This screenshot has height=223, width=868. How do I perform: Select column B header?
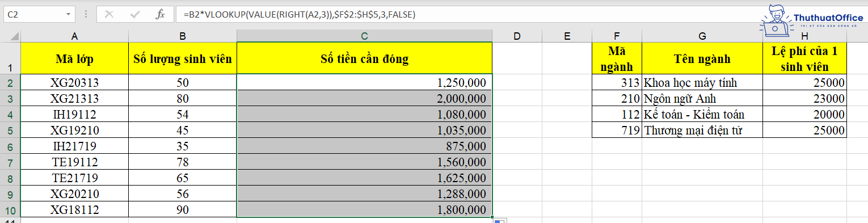click(x=183, y=36)
